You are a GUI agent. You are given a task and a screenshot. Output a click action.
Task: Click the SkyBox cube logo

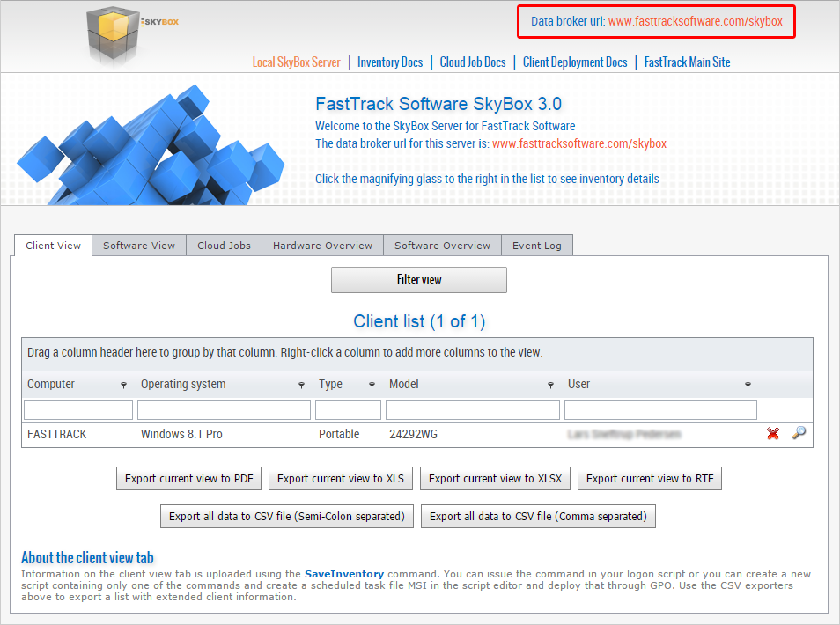(114, 35)
